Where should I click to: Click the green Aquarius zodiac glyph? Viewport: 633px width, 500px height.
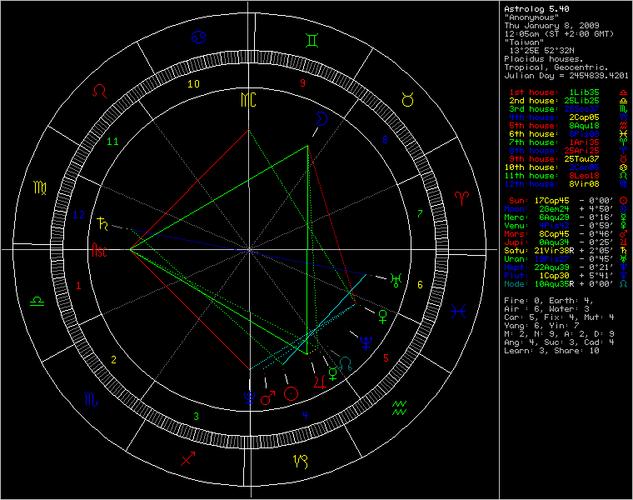400,408
